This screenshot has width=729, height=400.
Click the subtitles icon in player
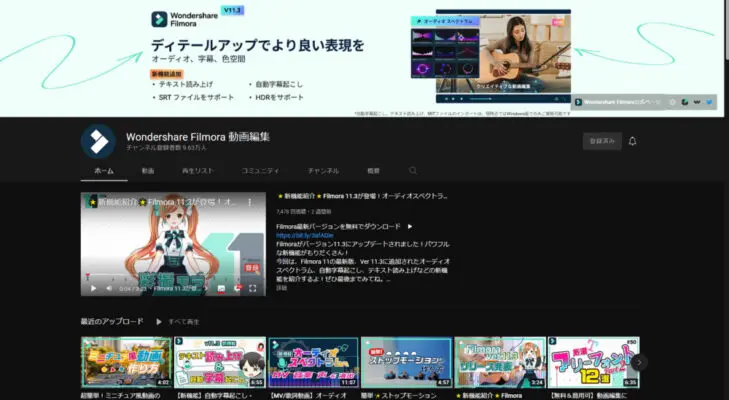pos(221,289)
